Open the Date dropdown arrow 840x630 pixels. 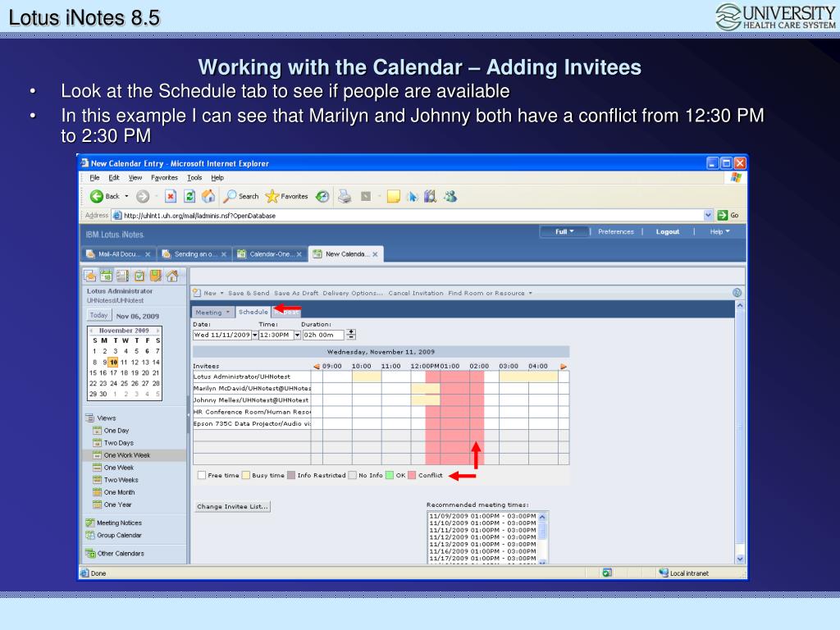(254, 335)
